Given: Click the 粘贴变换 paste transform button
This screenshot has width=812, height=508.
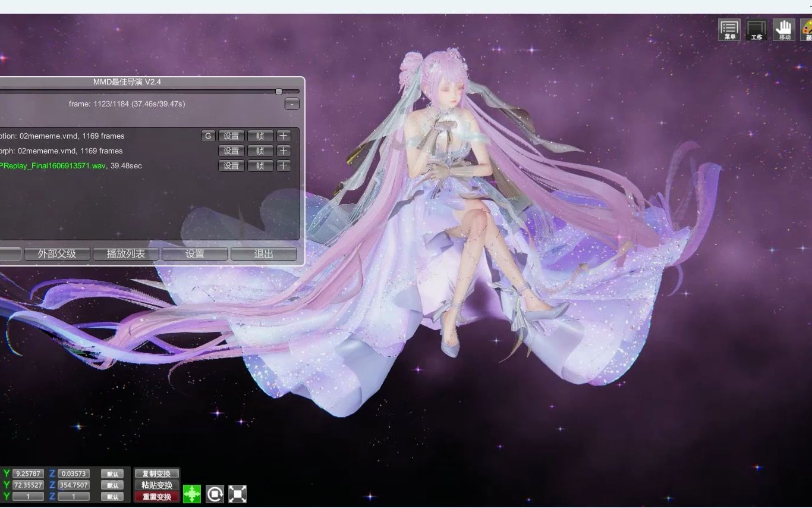Looking at the screenshot, I should 157,485.
